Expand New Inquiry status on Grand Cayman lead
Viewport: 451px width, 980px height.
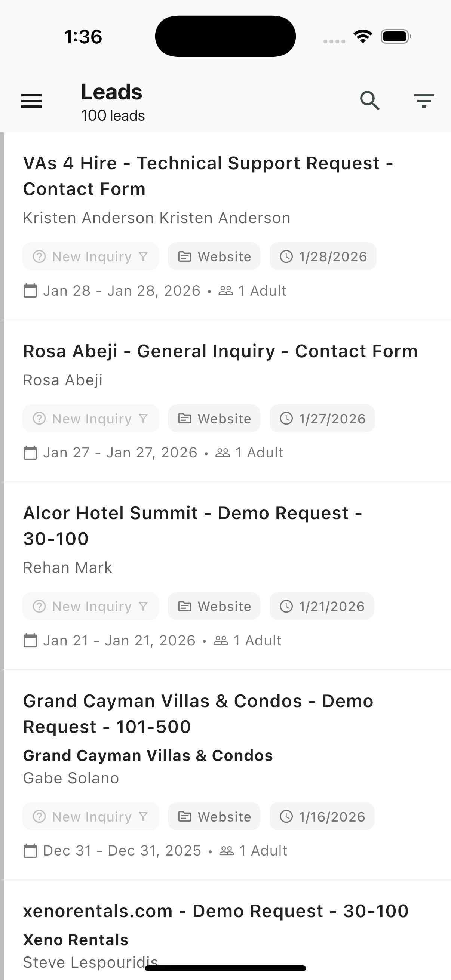tap(90, 816)
